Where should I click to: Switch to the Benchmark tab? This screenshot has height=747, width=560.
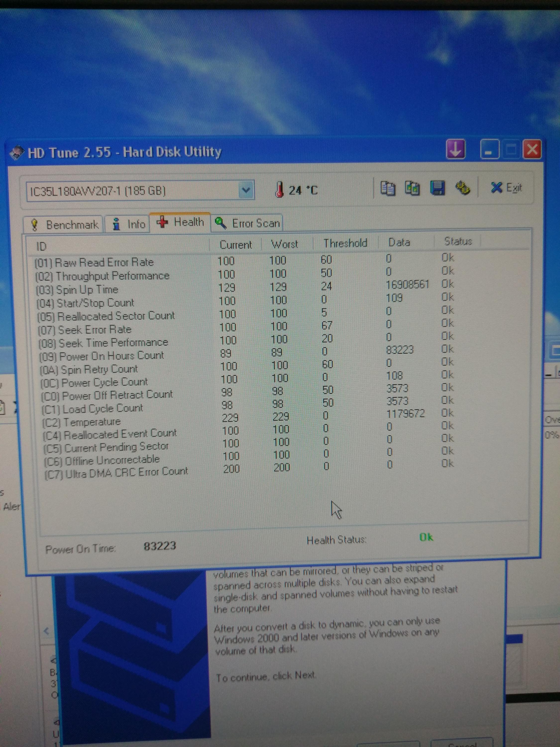(63, 224)
